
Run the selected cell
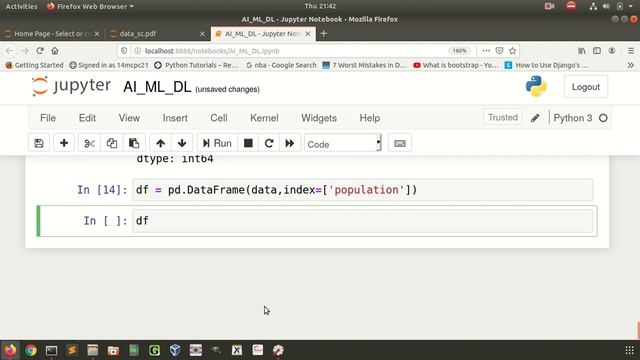pyautogui.click(x=217, y=143)
